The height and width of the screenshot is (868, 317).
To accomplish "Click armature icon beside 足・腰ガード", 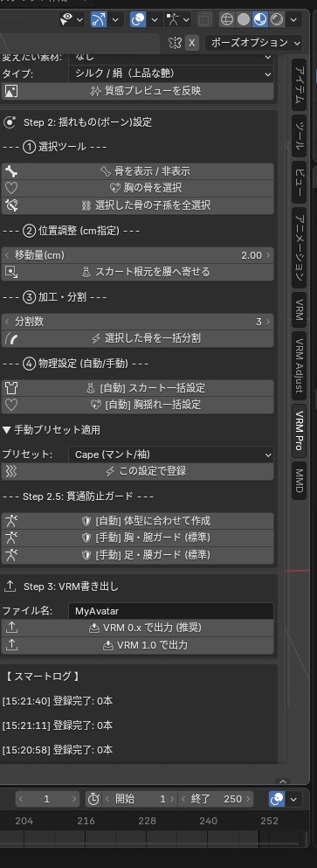I will coord(11,555).
